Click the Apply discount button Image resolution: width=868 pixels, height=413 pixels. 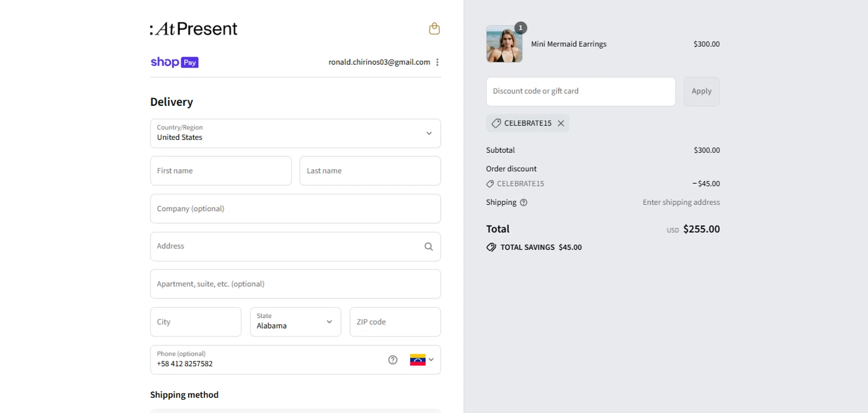point(701,91)
